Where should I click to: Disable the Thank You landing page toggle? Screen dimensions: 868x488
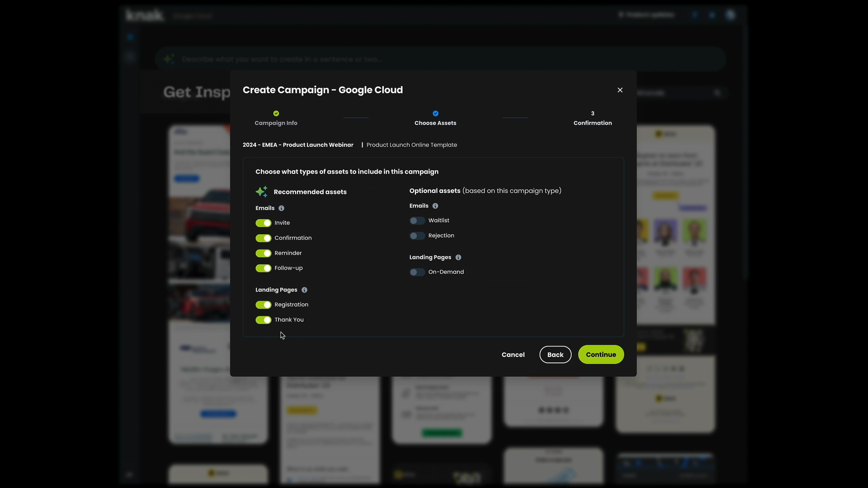(263, 320)
